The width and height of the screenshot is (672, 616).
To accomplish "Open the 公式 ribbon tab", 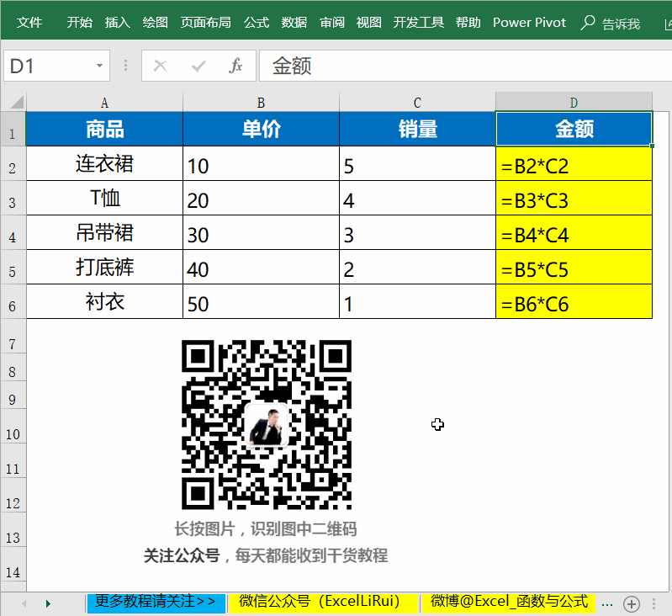I will coord(257,22).
